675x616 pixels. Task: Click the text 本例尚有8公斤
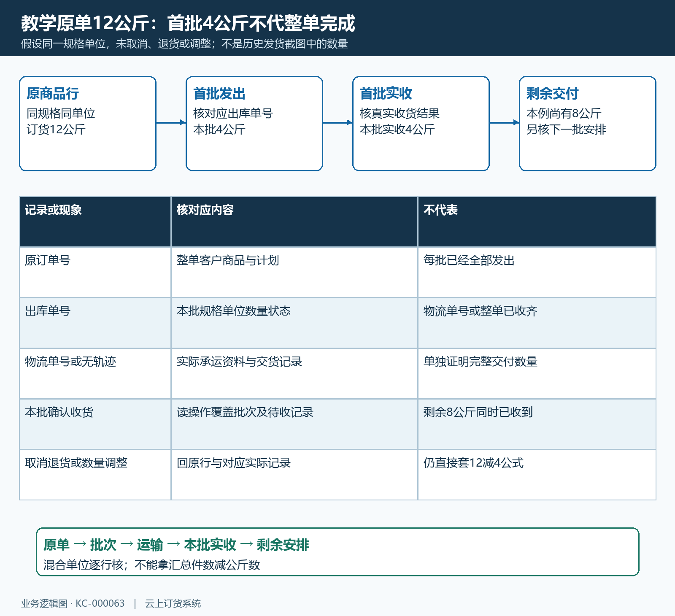point(564,113)
